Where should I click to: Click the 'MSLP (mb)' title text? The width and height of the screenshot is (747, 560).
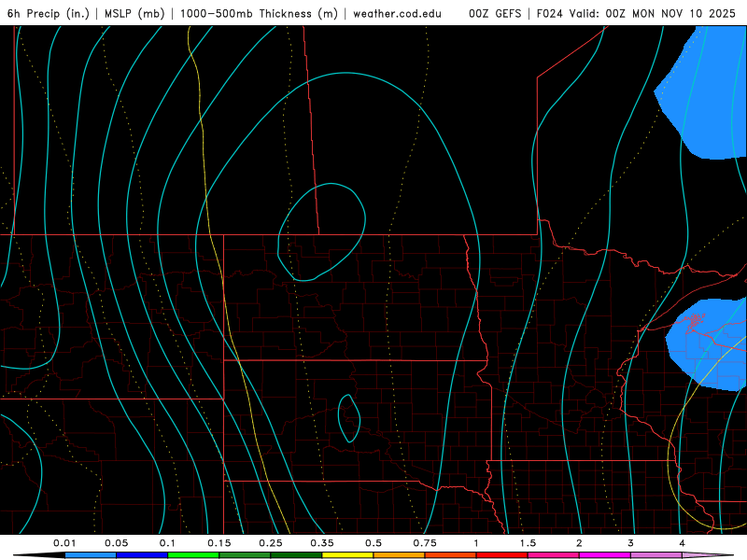(134, 13)
